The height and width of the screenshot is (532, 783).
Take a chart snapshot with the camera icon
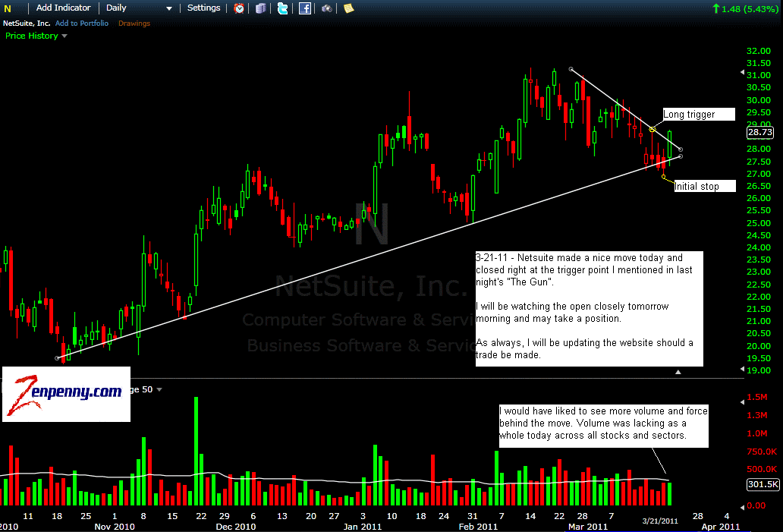pyautogui.click(x=326, y=8)
